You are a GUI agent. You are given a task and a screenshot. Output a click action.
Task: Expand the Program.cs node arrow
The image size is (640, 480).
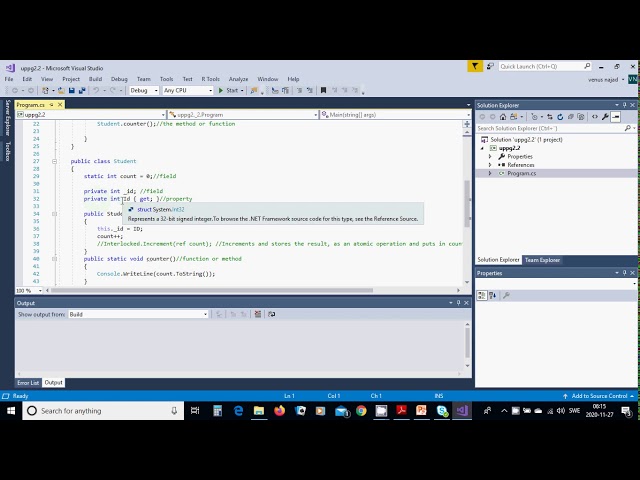point(490,173)
